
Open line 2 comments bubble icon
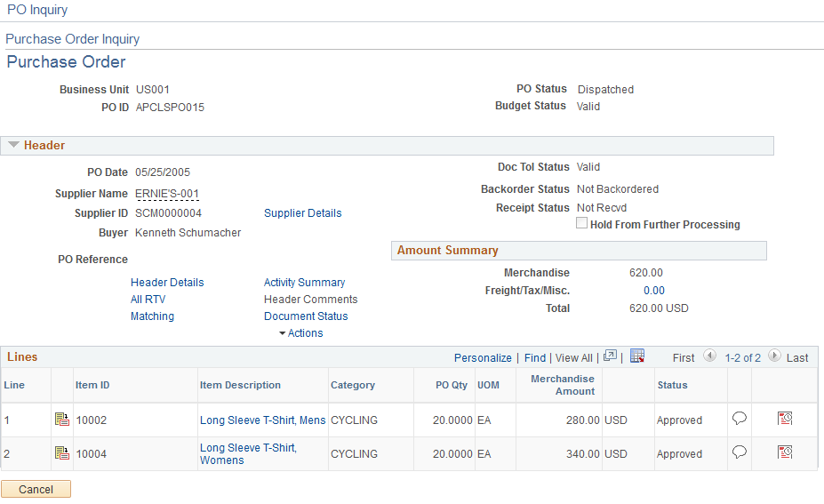pos(739,452)
